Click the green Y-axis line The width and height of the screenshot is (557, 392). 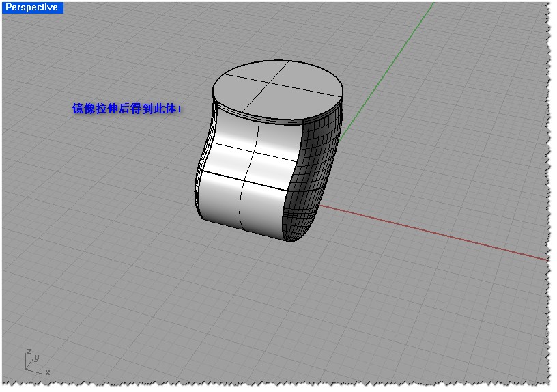(386, 72)
